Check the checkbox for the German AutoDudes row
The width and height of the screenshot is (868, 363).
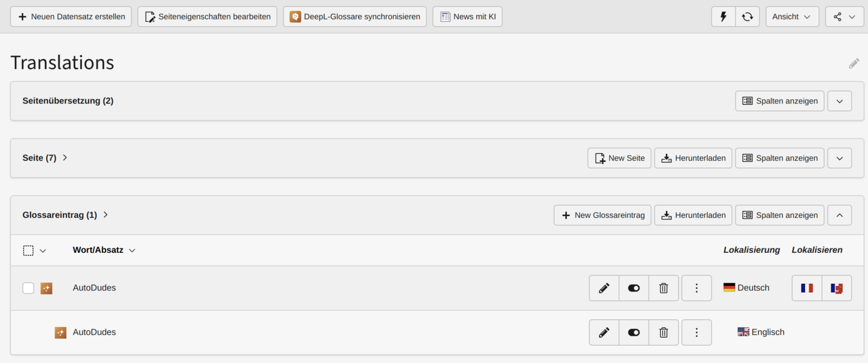coord(28,288)
